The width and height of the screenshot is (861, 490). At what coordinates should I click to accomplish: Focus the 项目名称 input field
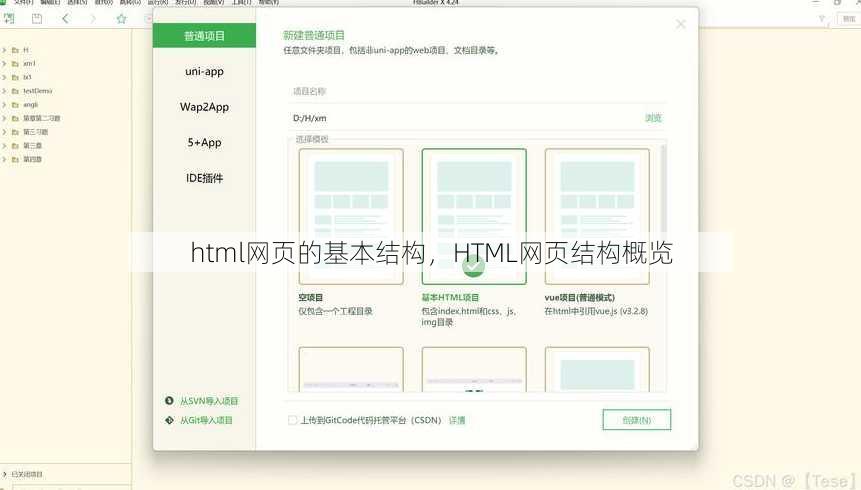pos(477,91)
